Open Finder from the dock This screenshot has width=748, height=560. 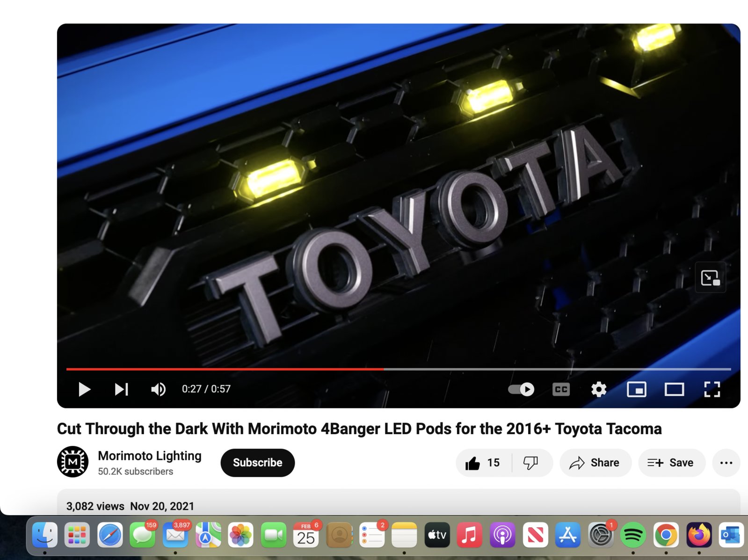click(44, 535)
